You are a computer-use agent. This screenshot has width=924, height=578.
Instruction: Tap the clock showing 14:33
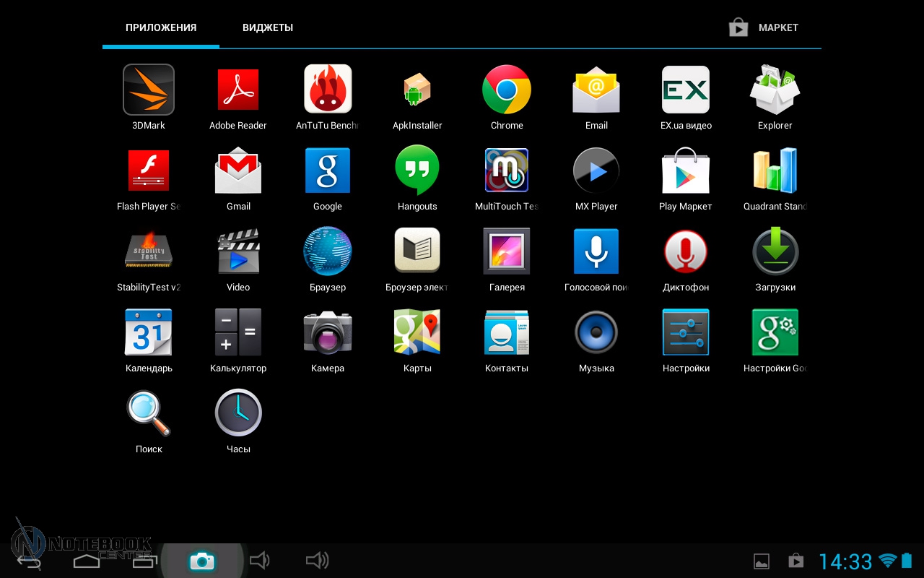click(x=845, y=561)
